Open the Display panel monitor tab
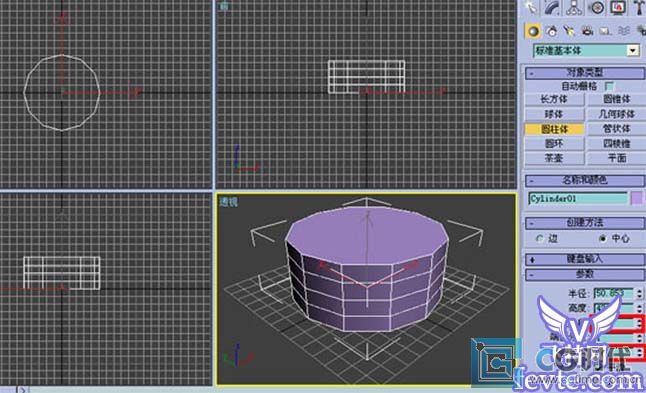 (x=618, y=7)
